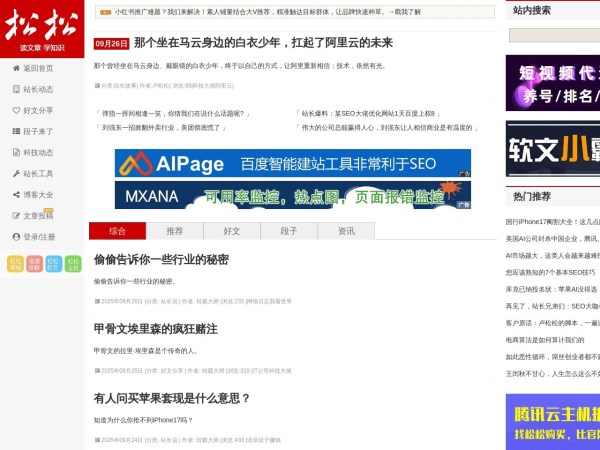Switch to the 好文 tab

coord(232,231)
